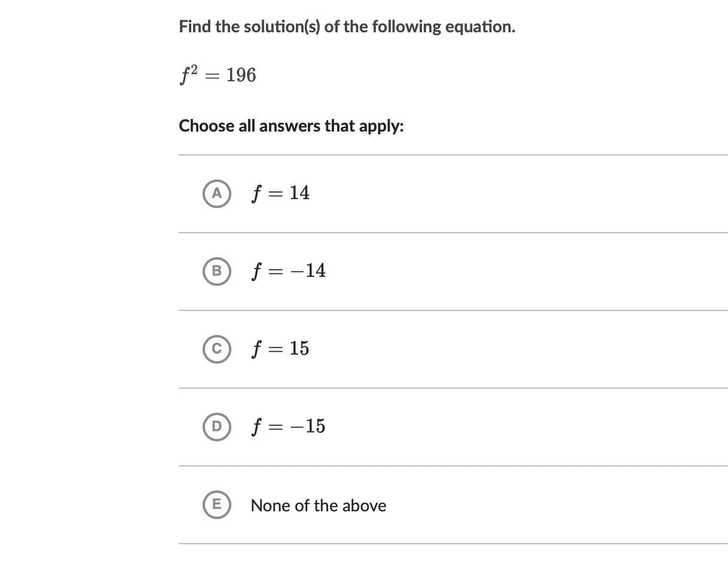Select the answer text f = −14
This screenshot has height=561, width=728.
pyautogui.click(x=289, y=271)
